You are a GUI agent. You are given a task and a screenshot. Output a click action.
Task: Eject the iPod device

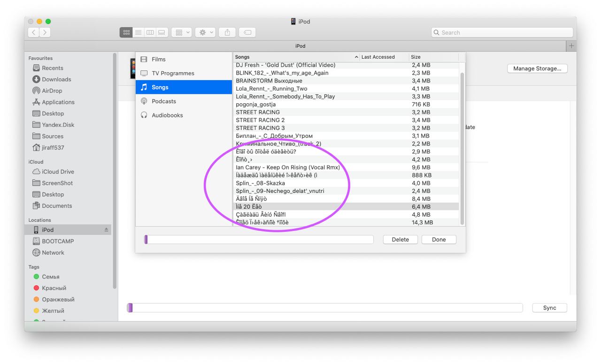(x=106, y=230)
